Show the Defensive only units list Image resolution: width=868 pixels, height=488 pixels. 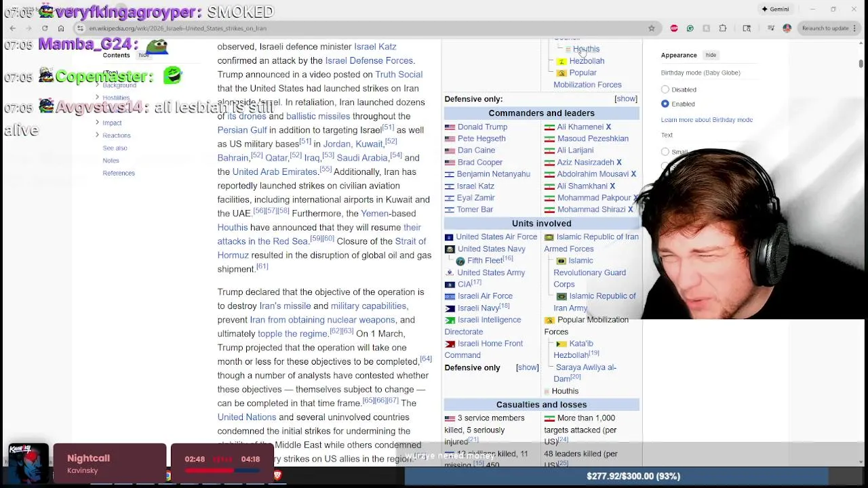click(528, 367)
